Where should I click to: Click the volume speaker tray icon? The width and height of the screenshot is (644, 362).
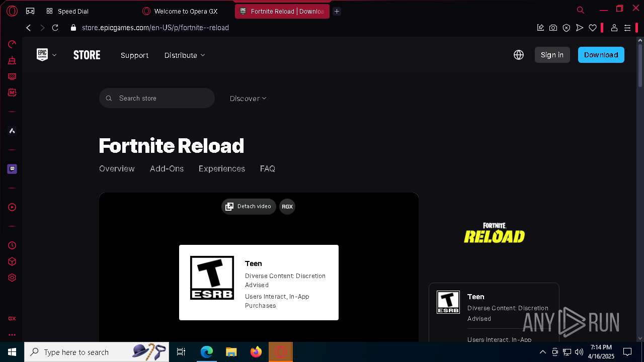[x=579, y=352]
